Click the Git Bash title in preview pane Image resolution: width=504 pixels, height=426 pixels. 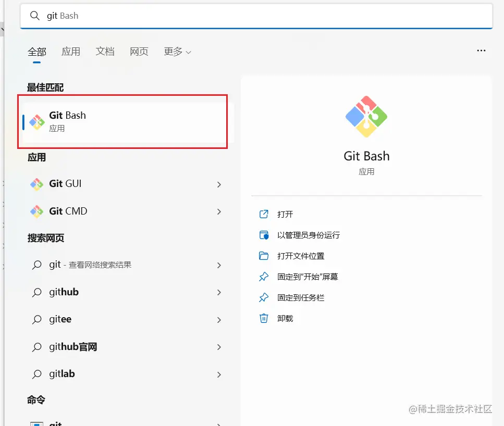366,156
